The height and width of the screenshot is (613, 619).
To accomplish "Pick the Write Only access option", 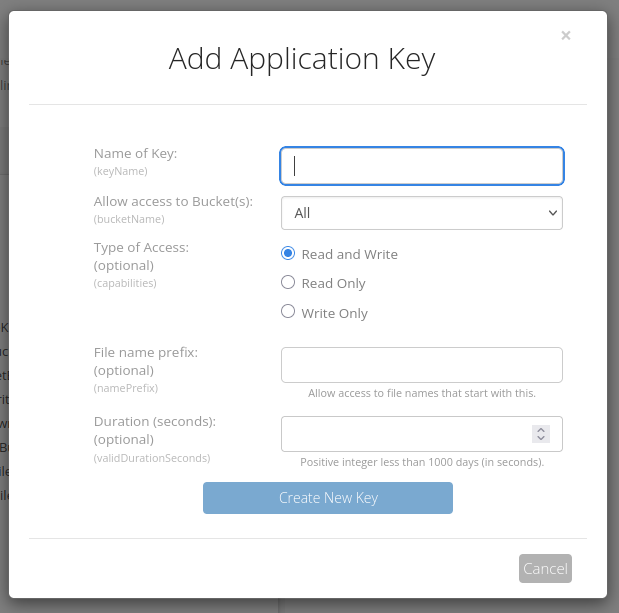I will click(x=288, y=312).
